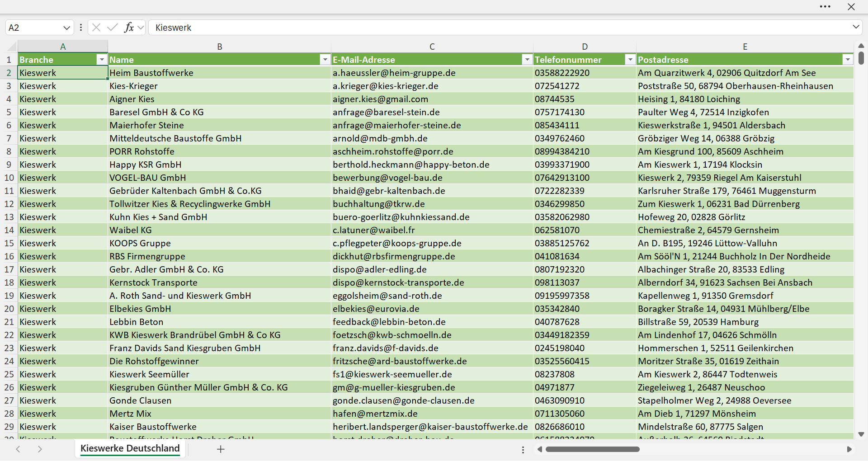Viewport: 868px width, 461px height.
Task: Select cell VOGEL-BAU GmbH
Action: 220,178
